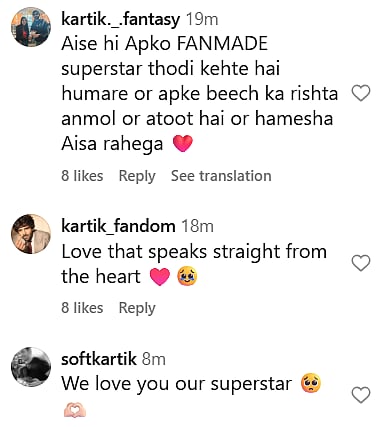The height and width of the screenshot is (427, 381).
Task: Click See translation on the Hindi comment
Action: (221, 176)
